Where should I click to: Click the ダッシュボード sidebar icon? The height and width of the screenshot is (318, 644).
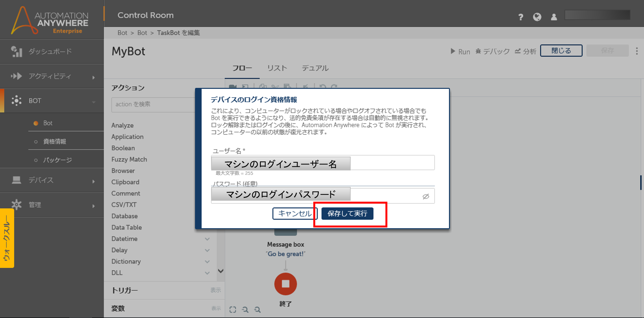point(16,52)
